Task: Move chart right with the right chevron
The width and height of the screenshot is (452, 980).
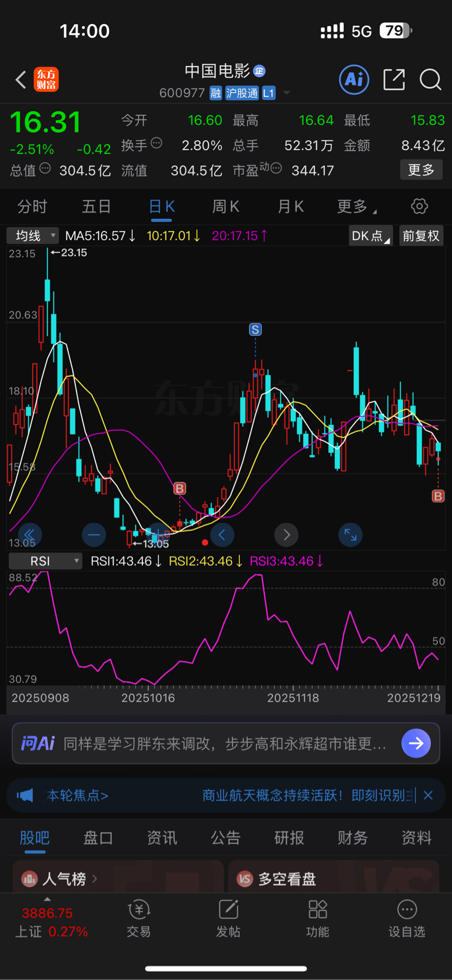Action: tap(287, 534)
